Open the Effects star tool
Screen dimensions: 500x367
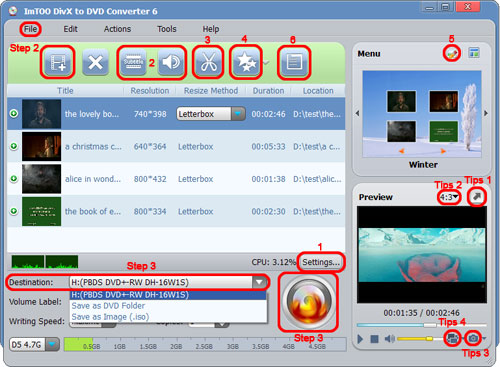pyautogui.click(x=246, y=62)
